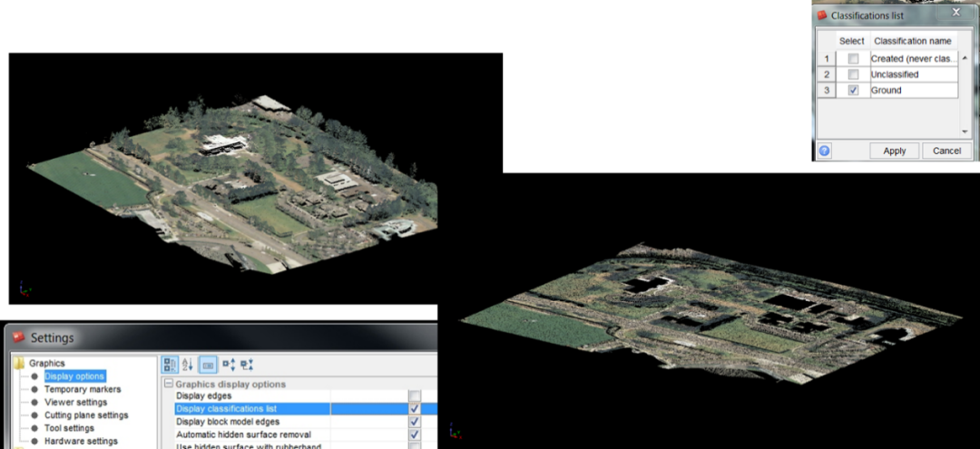
Task: Toggle Display block model edges checkbox
Action: tap(415, 422)
